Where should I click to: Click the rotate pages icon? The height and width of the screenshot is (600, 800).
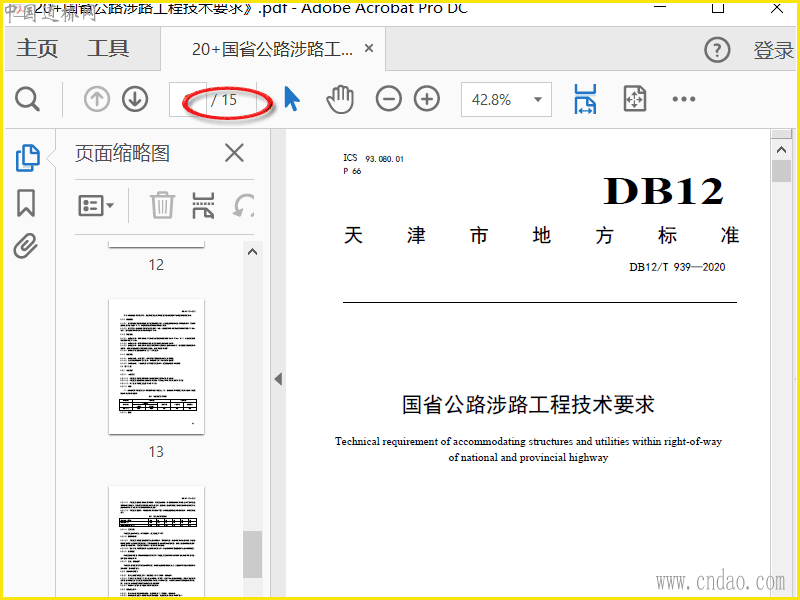243,205
